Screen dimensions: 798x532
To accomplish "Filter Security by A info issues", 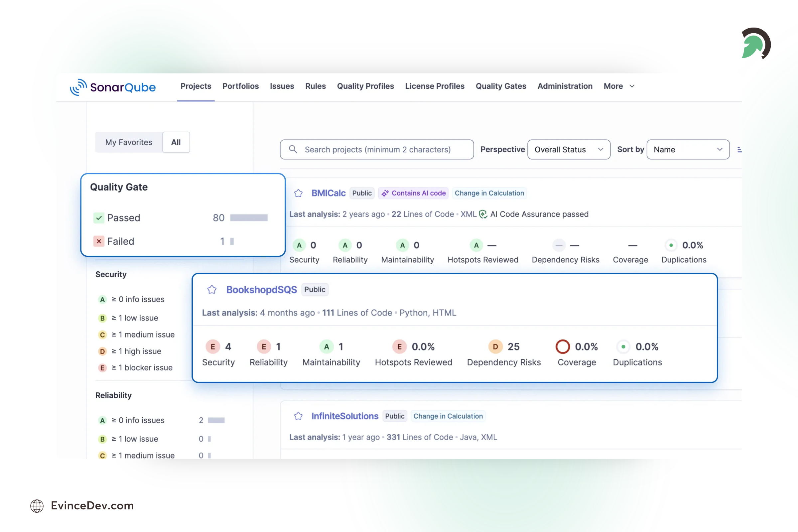I will [131, 299].
